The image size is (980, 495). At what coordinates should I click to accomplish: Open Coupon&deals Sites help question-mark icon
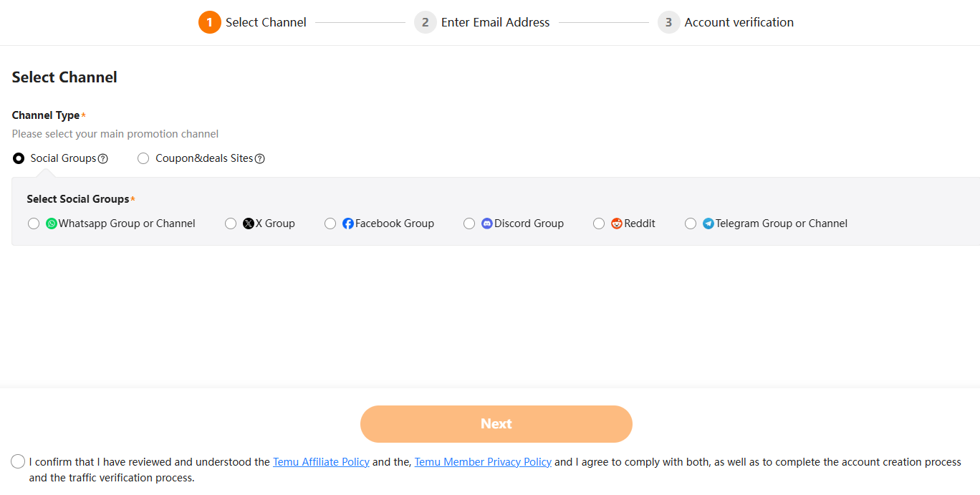pyautogui.click(x=260, y=159)
